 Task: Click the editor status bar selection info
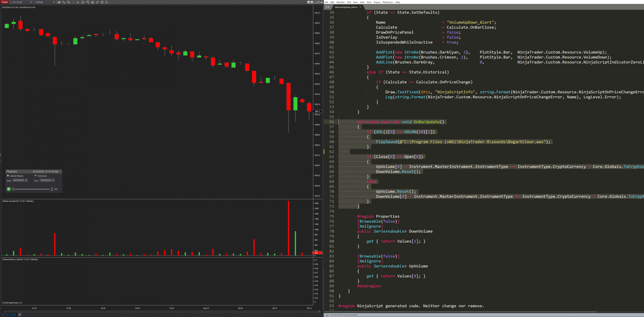[344, 315]
